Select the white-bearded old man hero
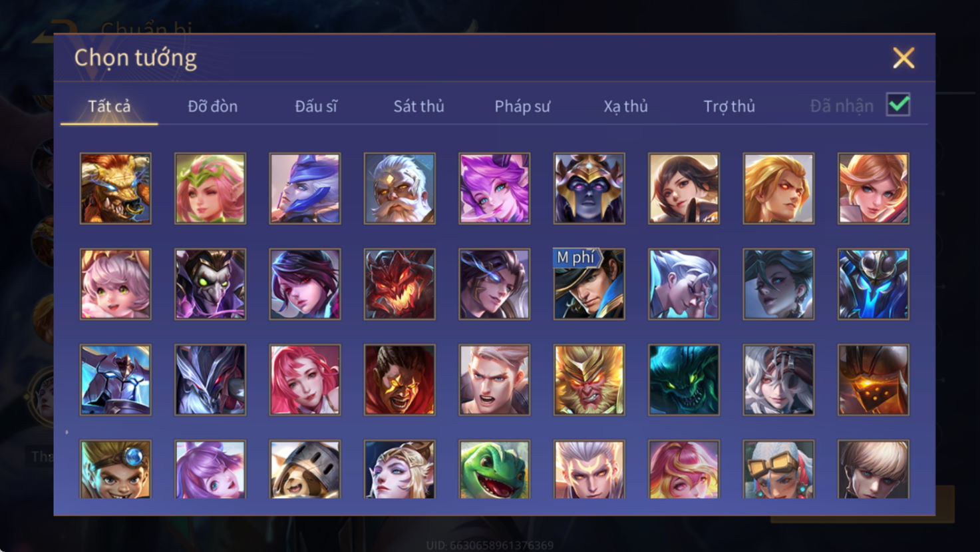Viewport: 980px width, 552px height. (399, 188)
